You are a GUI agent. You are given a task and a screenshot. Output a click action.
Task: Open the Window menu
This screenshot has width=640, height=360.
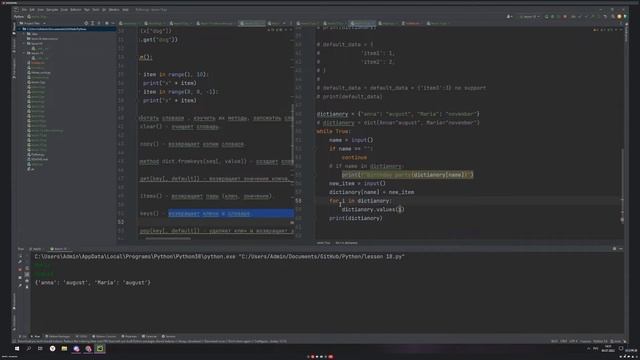pos(114,9)
